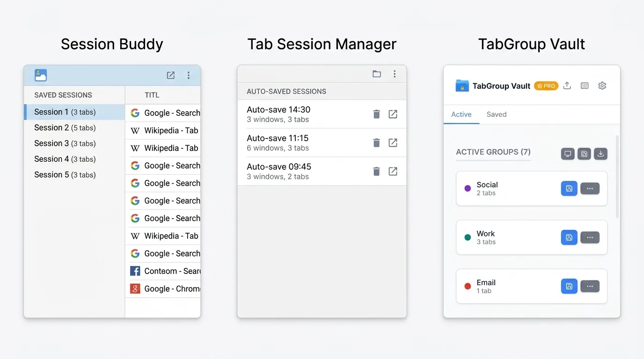Click the TITL column header
This screenshot has width=644, height=359.
pos(152,95)
